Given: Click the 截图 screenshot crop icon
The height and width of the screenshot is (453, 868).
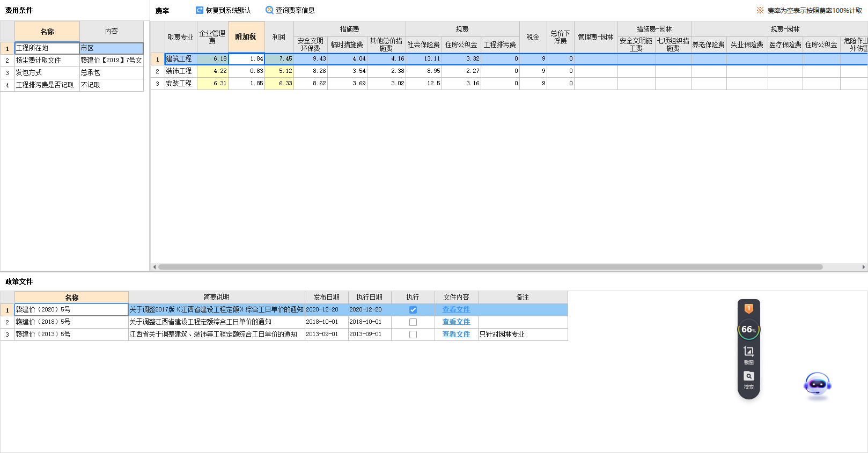Looking at the screenshot, I should tap(749, 354).
